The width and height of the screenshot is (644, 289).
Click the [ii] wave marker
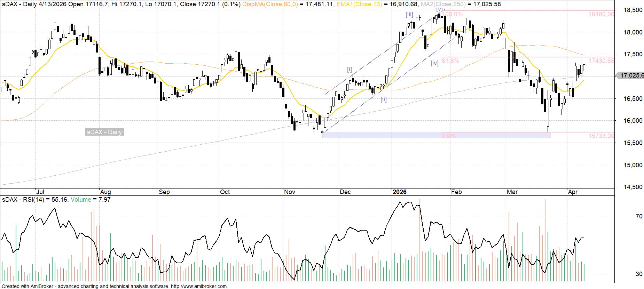coord(383,99)
